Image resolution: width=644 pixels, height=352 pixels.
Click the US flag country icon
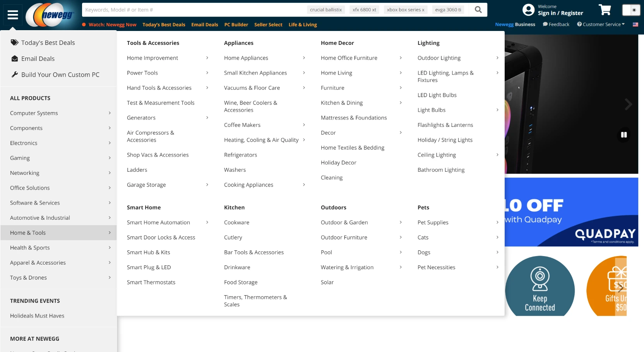pos(635,24)
